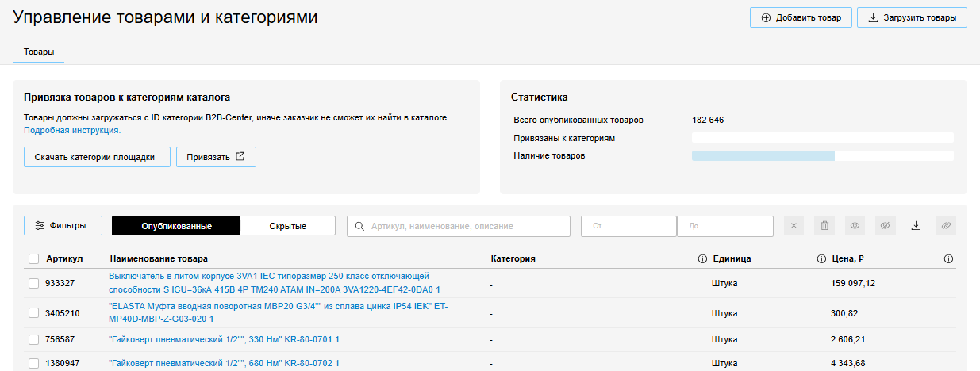Click the X clear icon in toolbar
980x371 pixels.
pyautogui.click(x=794, y=226)
